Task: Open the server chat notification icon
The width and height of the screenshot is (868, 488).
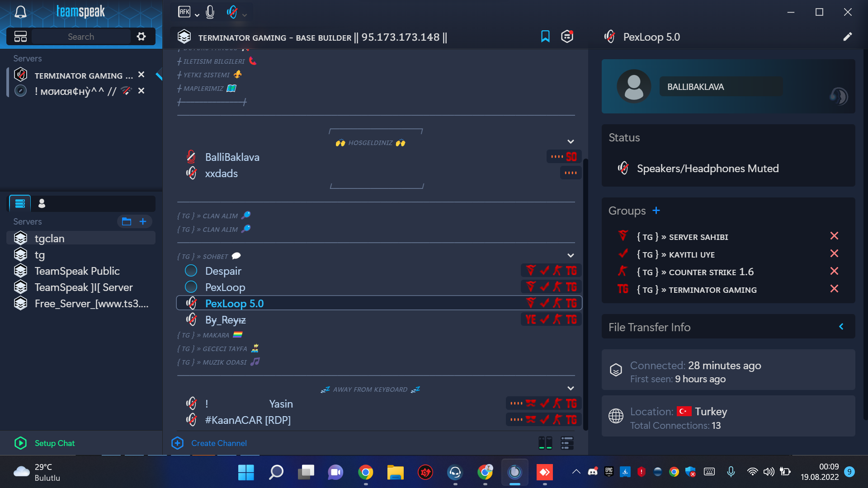Action: point(567,37)
